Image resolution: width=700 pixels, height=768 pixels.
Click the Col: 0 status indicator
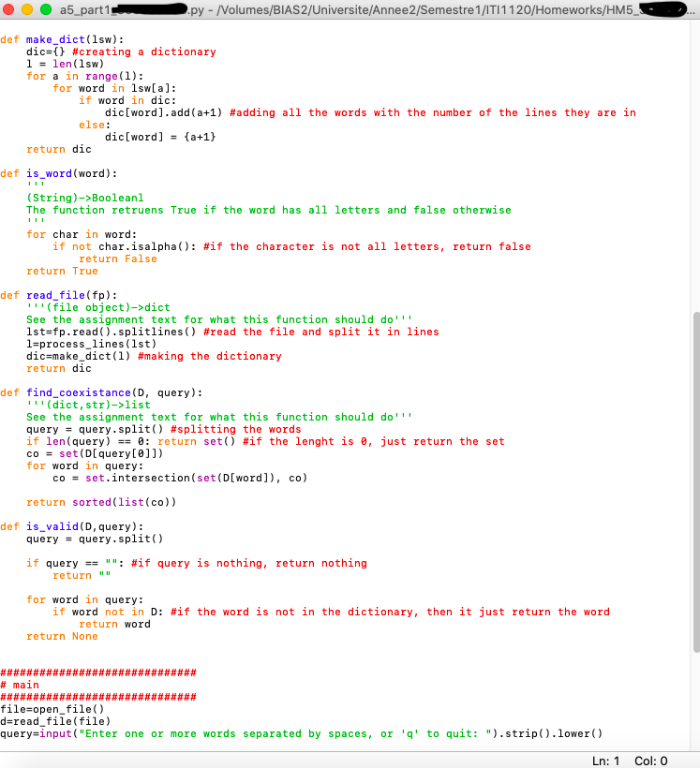point(651,760)
